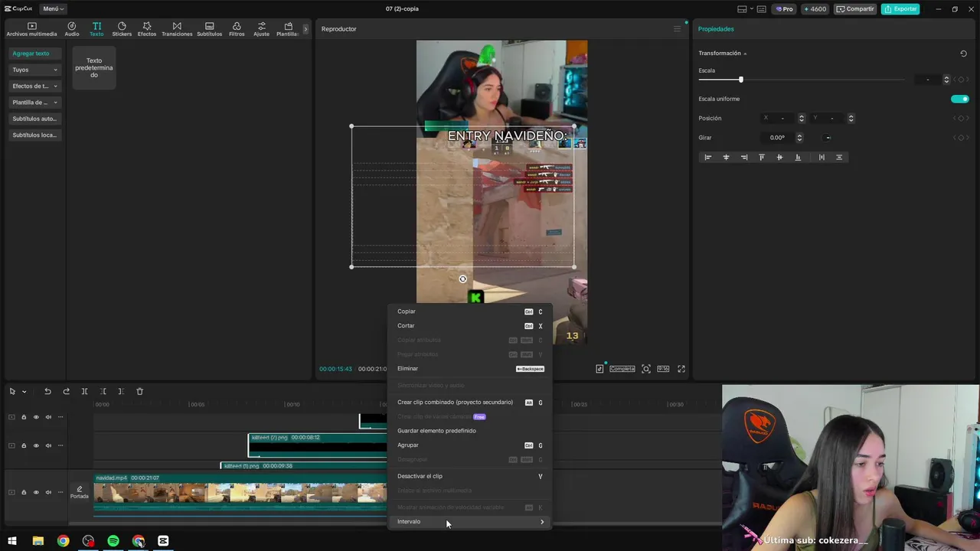Click the Escala value stepper
Screen dimensions: 980x551
coord(946,80)
